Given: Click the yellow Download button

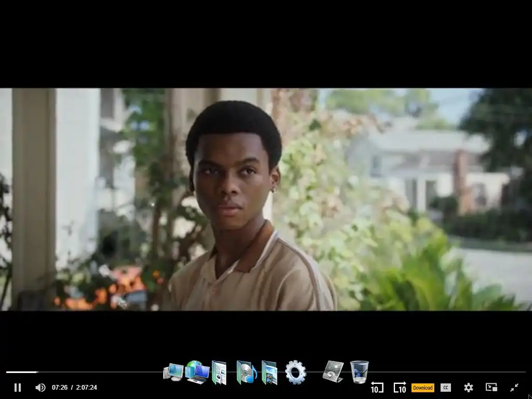Looking at the screenshot, I should click(423, 388).
